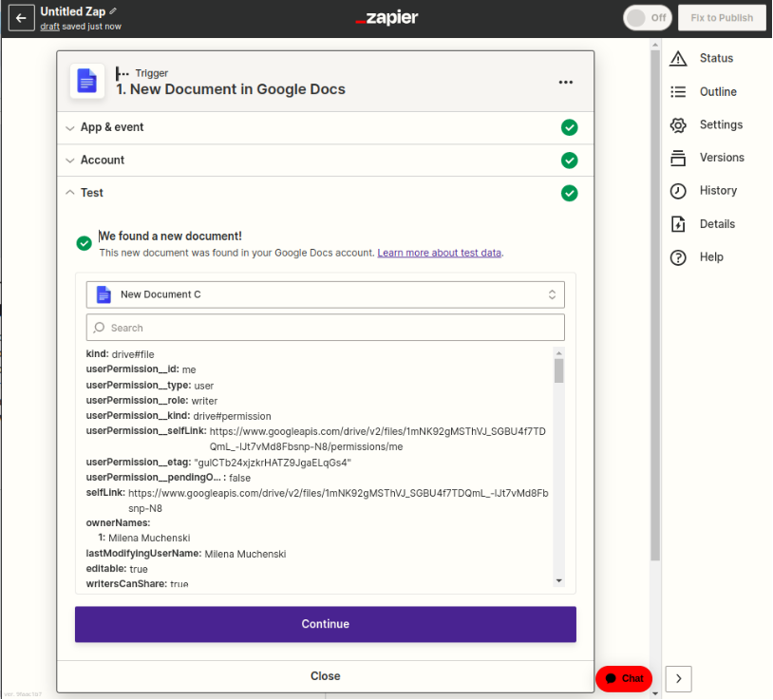773x700 pixels.
Task: Click the test data scroll-down arrow
Action: (558, 580)
